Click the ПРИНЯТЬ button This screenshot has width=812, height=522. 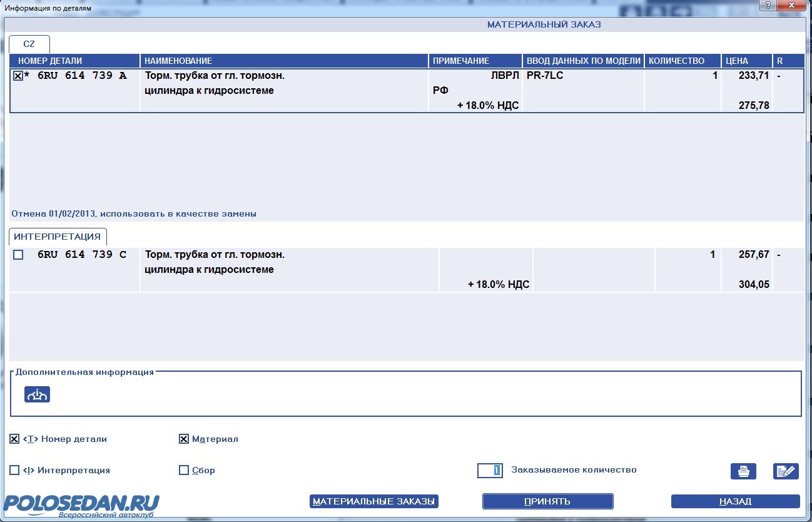tap(547, 501)
